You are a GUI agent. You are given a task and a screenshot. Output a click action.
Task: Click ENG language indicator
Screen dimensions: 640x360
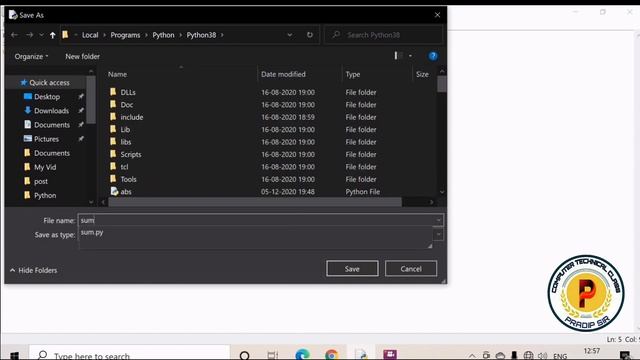point(560,356)
